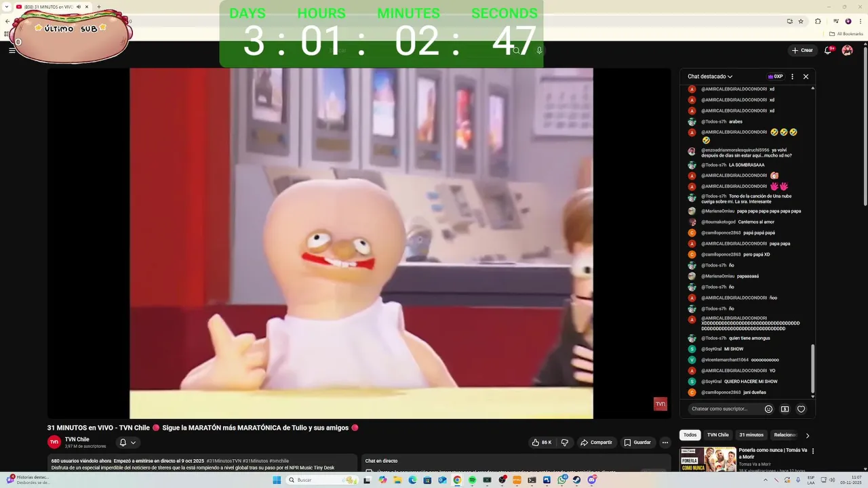
Task: Open Microsoft Edge from the taskbar
Action: (x=412, y=480)
